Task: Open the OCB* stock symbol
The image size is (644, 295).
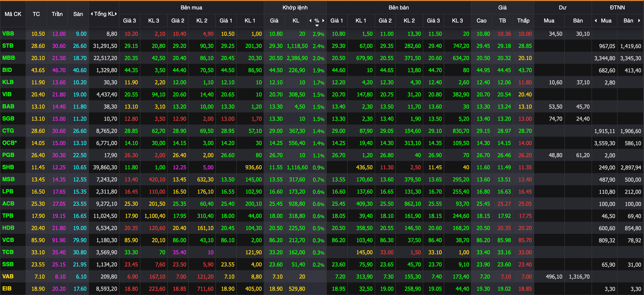Action: 9,143
